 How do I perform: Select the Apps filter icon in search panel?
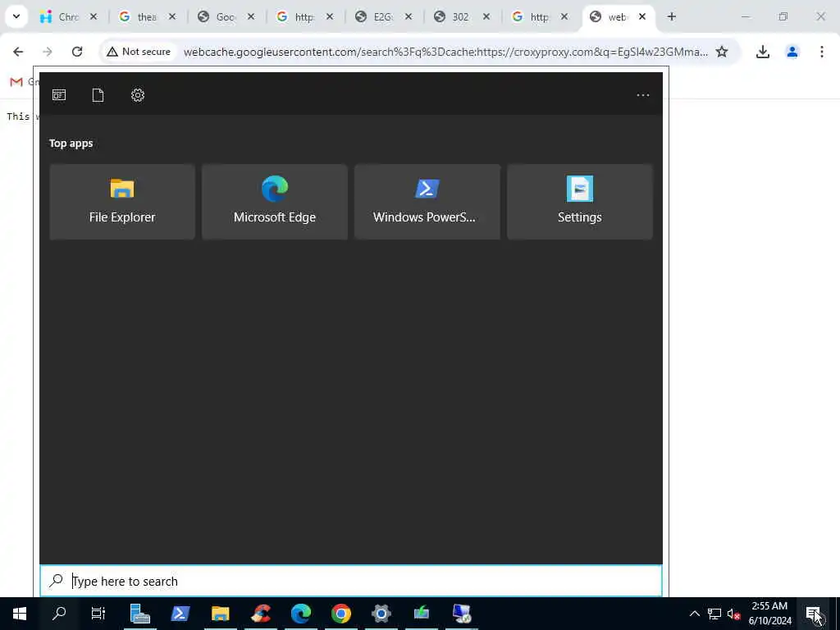tap(59, 95)
